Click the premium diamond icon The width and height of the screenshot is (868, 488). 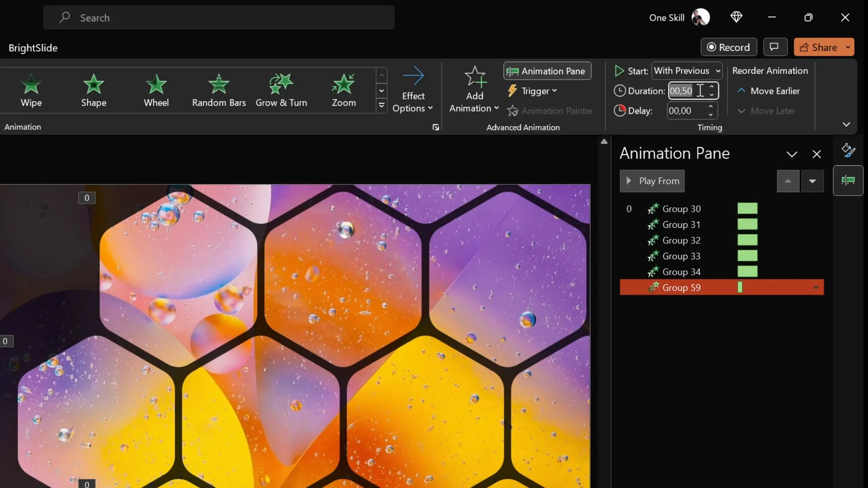(x=736, y=17)
